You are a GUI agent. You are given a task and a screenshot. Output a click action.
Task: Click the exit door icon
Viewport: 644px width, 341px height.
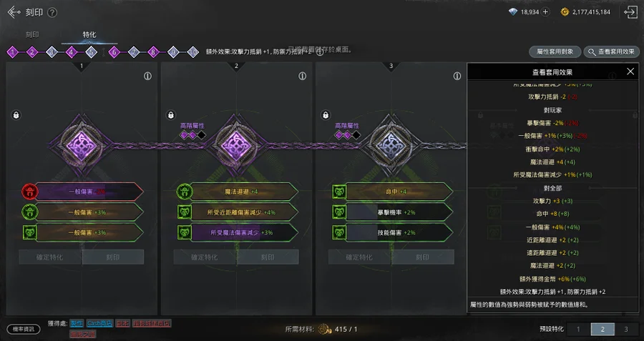click(630, 12)
